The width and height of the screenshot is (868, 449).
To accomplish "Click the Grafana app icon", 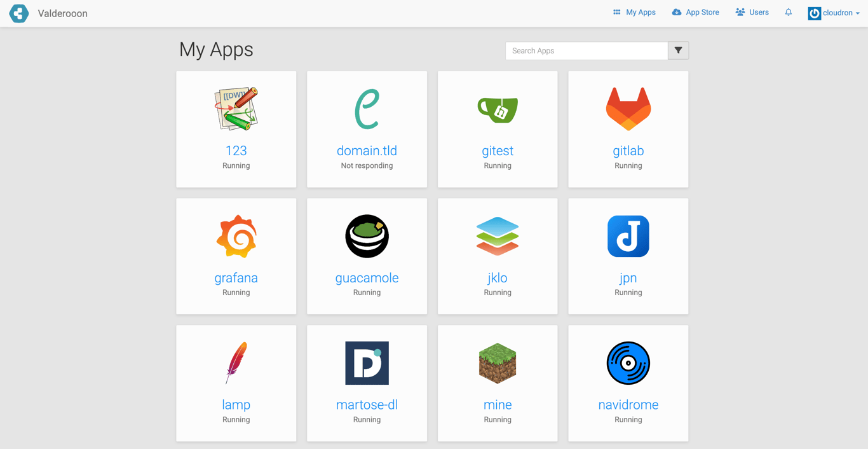I will [x=236, y=236].
